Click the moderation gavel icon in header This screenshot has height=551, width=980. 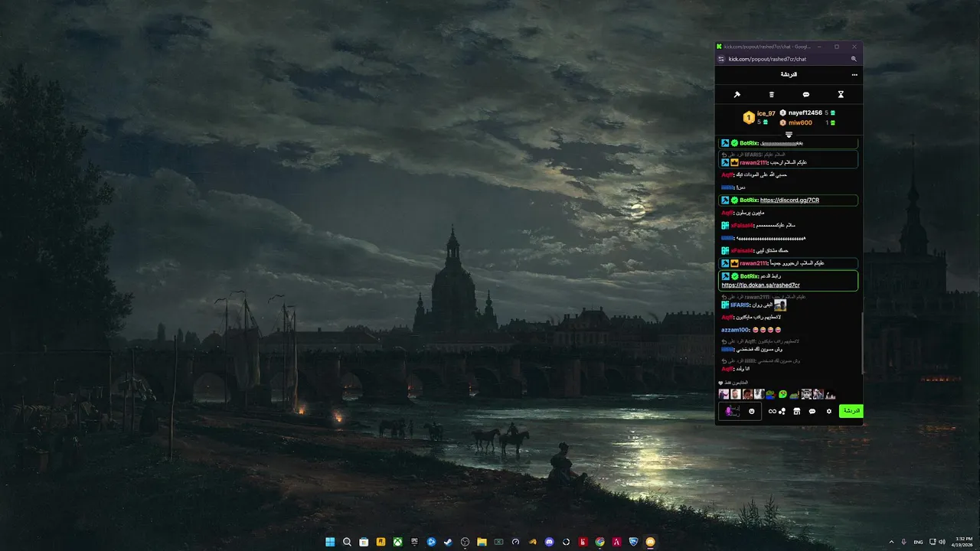click(737, 95)
